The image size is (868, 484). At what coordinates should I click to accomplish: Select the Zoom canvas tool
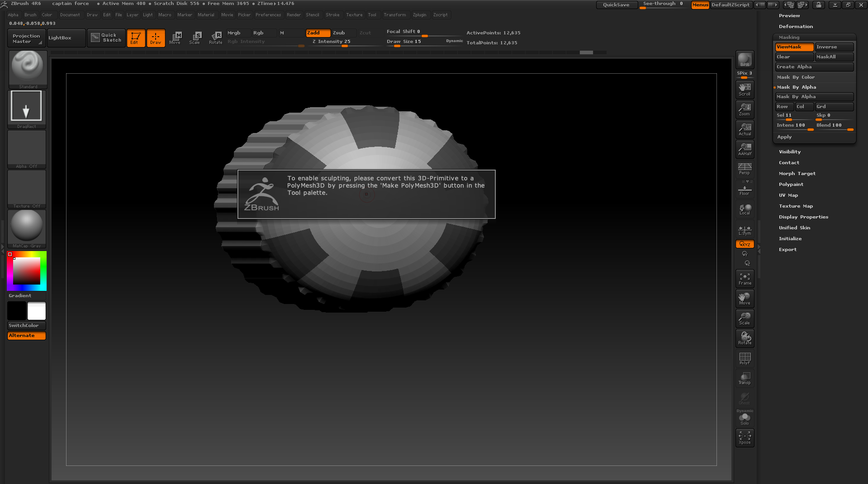coord(745,109)
